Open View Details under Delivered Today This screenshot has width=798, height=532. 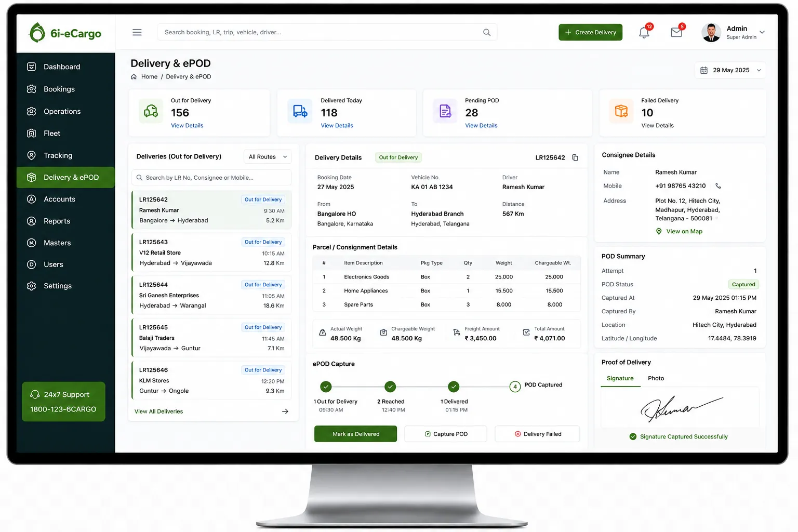coord(337,126)
